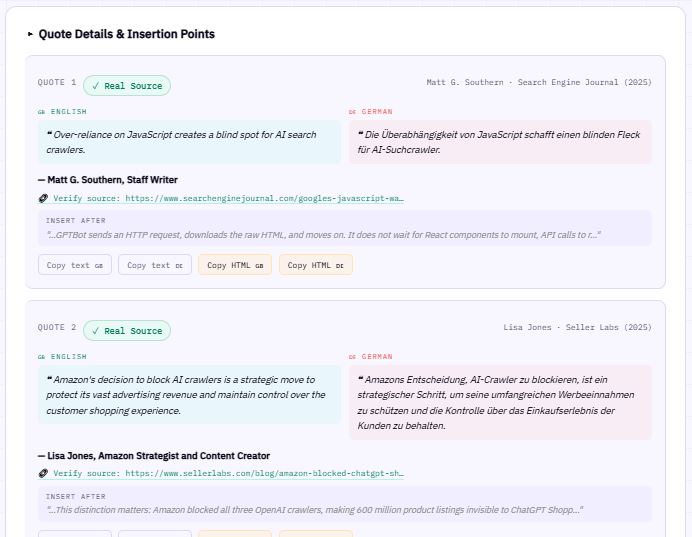Screen dimensions: 692x537
Task: Copy Quote 1 HTML in German
Action: (x=316, y=265)
